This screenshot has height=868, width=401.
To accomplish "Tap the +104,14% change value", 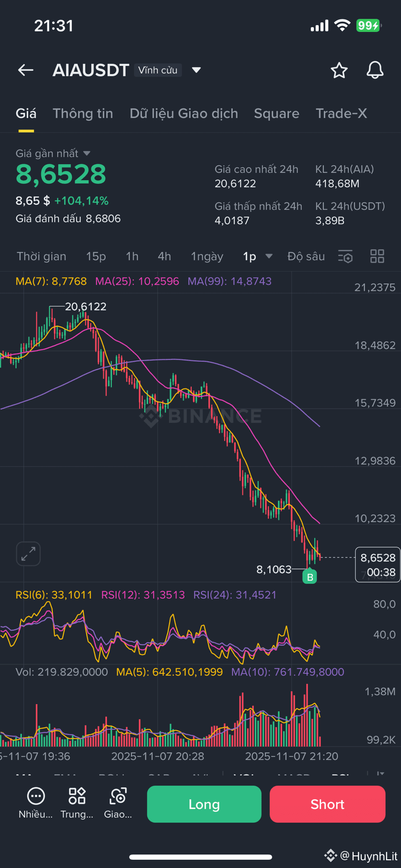I will tap(81, 201).
